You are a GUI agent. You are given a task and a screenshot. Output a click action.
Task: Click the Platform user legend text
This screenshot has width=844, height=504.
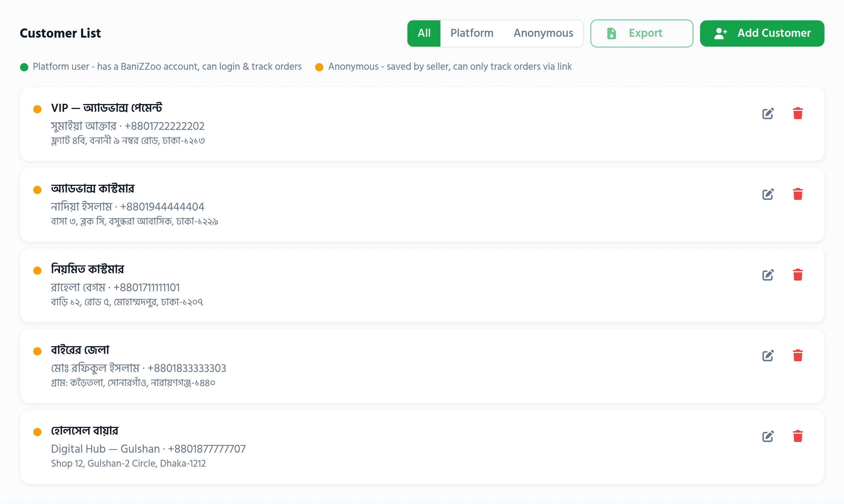[167, 66]
